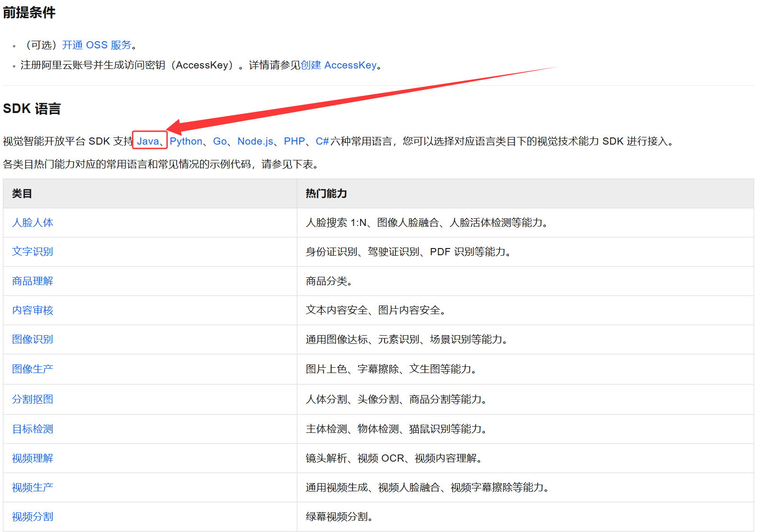Click the cell starting with 镜头解析
757x532 pixels.
(x=525, y=458)
